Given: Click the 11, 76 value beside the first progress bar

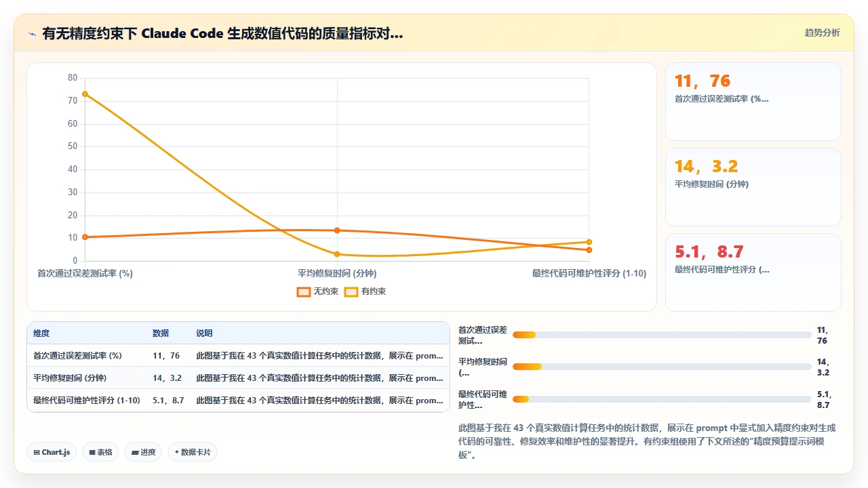Looking at the screenshot, I should [823, 335].
